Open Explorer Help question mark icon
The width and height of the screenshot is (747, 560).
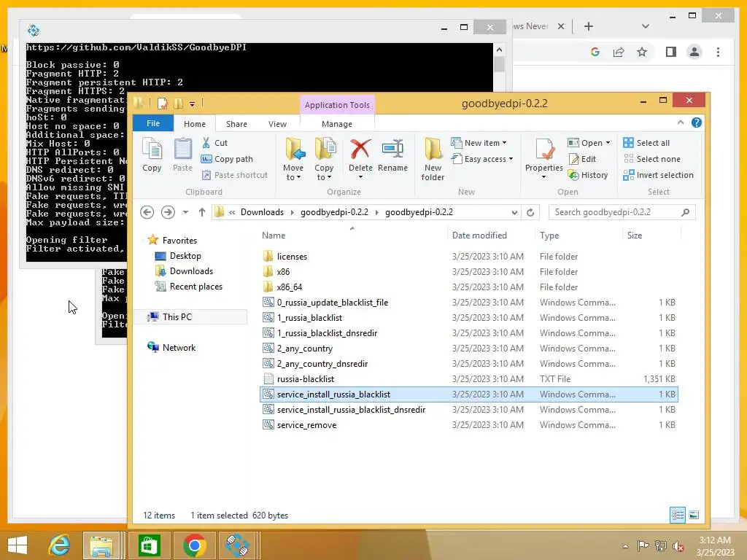point(697,122)
